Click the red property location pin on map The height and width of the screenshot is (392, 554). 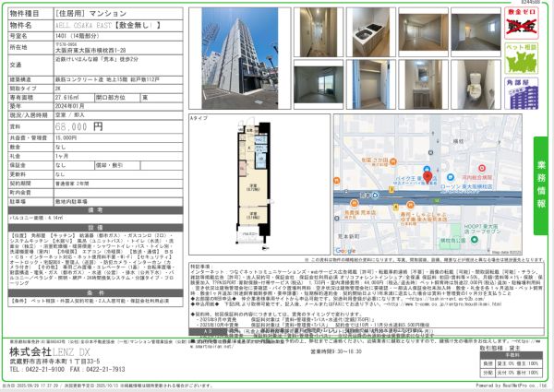[x=428, y=177]
